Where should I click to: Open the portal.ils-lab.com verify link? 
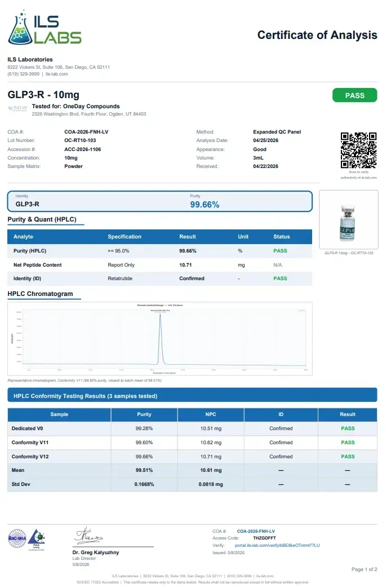click(277, 545)
